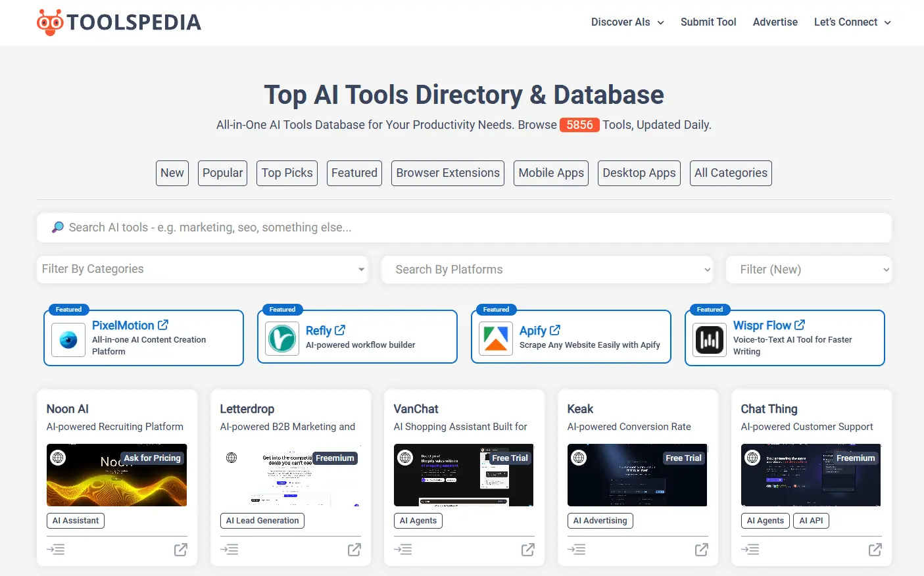Open Letterdrop external site icon
The image size is (924, 576).
(354, 550)
